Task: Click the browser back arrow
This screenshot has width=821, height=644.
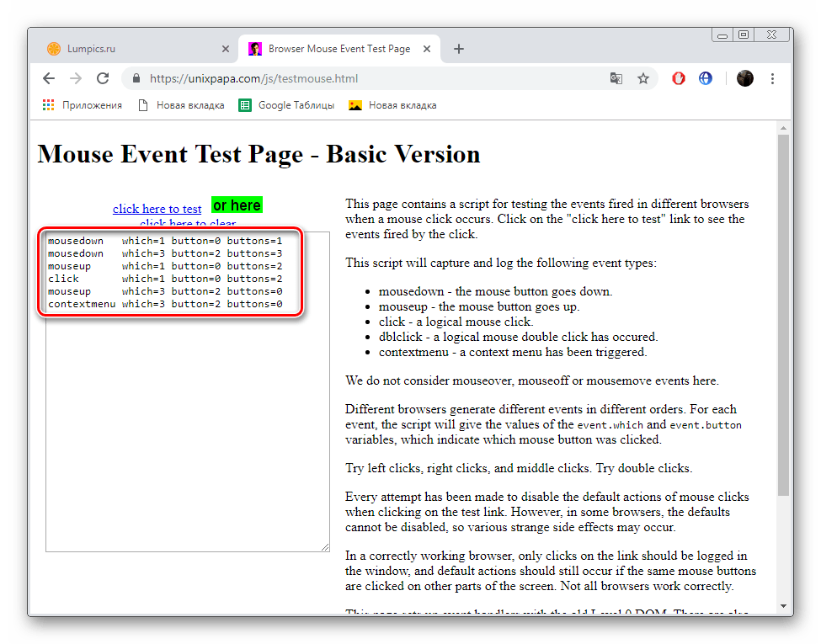Action: 49,78
